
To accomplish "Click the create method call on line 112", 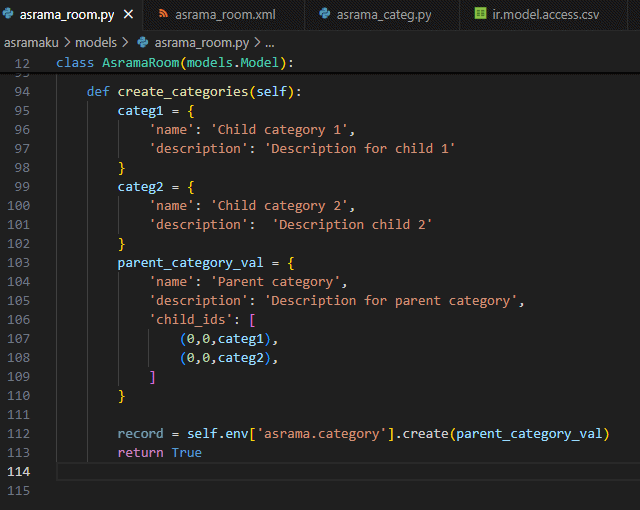I will (426, 434).
